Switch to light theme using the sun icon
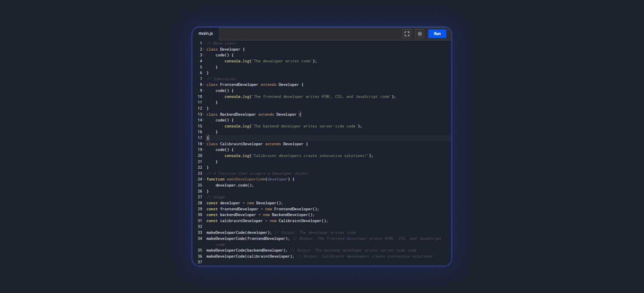 pyautogui.click(x=420, y=34)
